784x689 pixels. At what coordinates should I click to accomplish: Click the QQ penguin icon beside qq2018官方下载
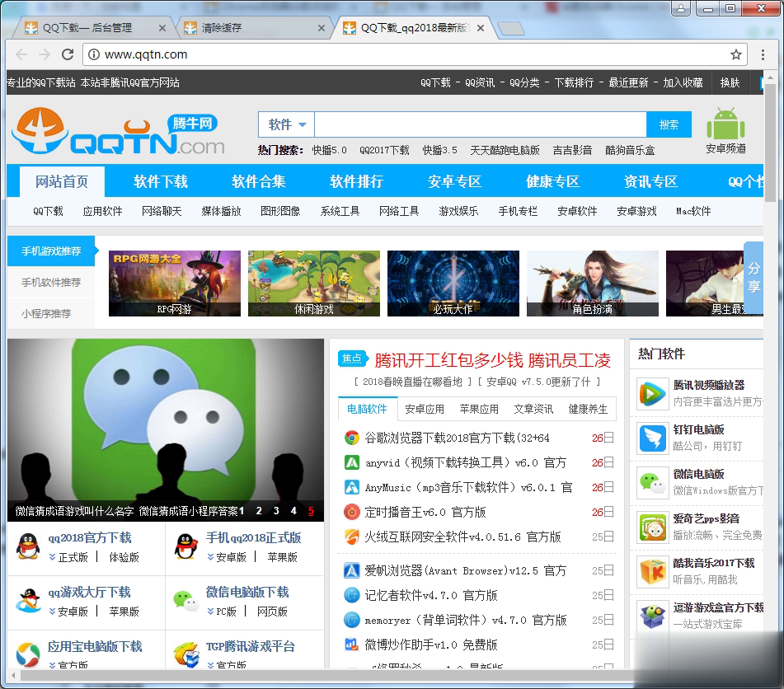[28, 546]
